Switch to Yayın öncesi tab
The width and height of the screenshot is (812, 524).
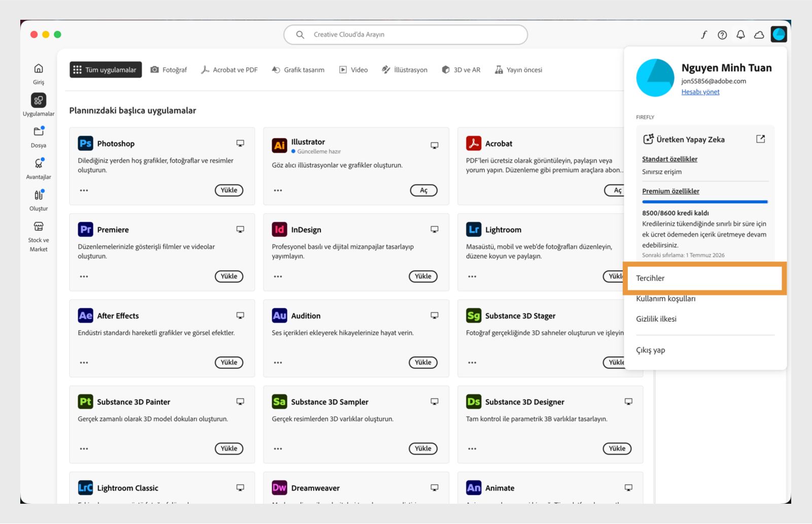tap(519, 70)
